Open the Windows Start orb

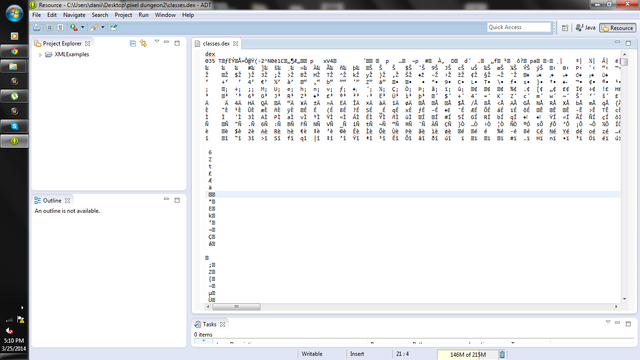pos(14,13)
